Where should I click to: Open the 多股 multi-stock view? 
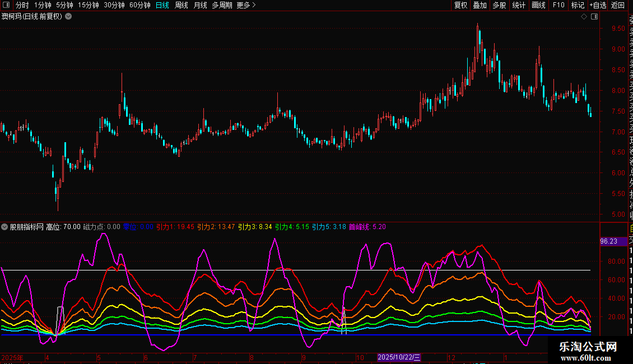click(x=499, y=5)
